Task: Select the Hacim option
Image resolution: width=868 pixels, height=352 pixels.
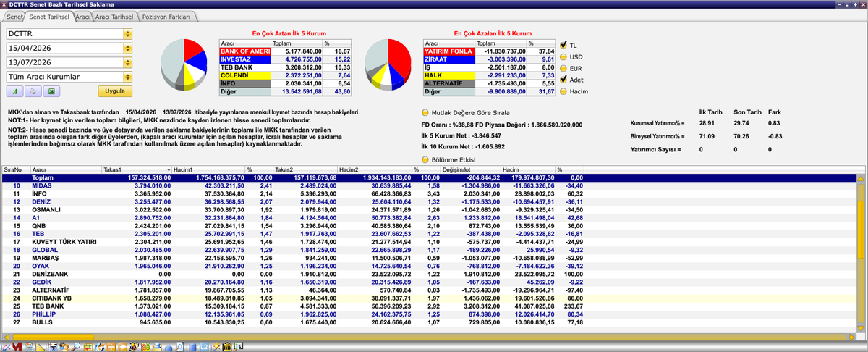Action: tap(563, 91)
